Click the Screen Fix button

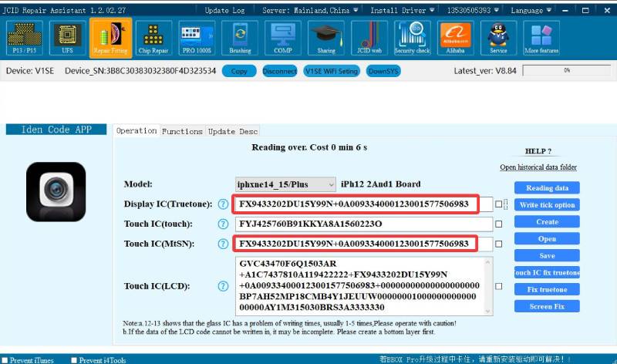547,306
